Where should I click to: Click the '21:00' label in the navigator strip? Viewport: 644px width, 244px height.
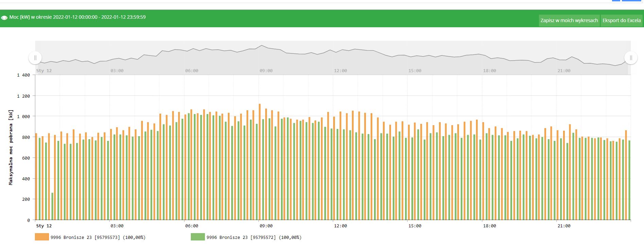564,71
